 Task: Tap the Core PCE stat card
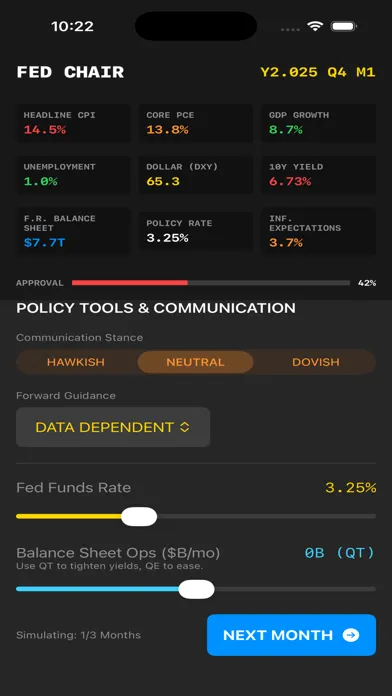click(x=196, y=123)
